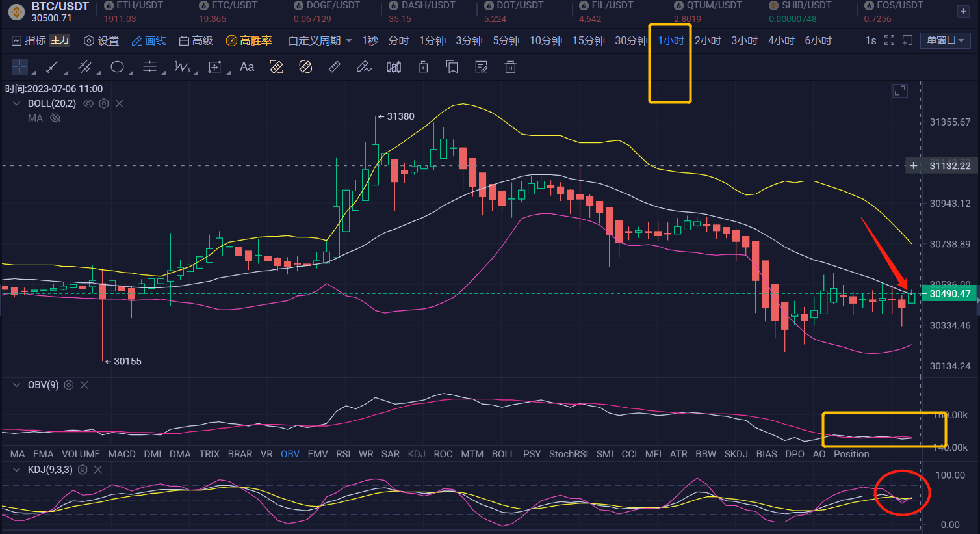
Task: Click the 30490.47 current price label
Action: [949, 294]
